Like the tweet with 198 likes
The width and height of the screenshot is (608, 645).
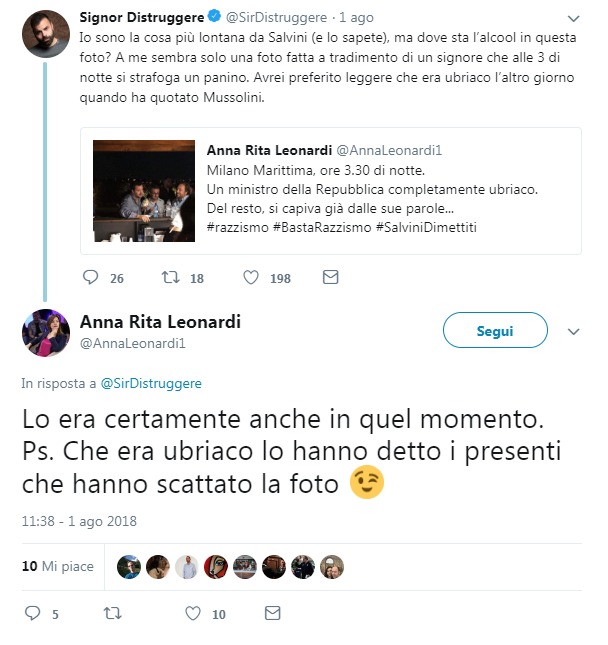251,278
